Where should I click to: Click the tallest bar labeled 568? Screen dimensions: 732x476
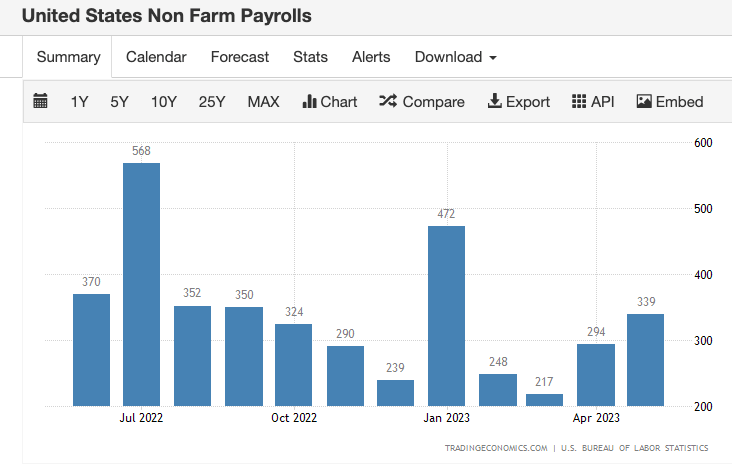[141, 285]
